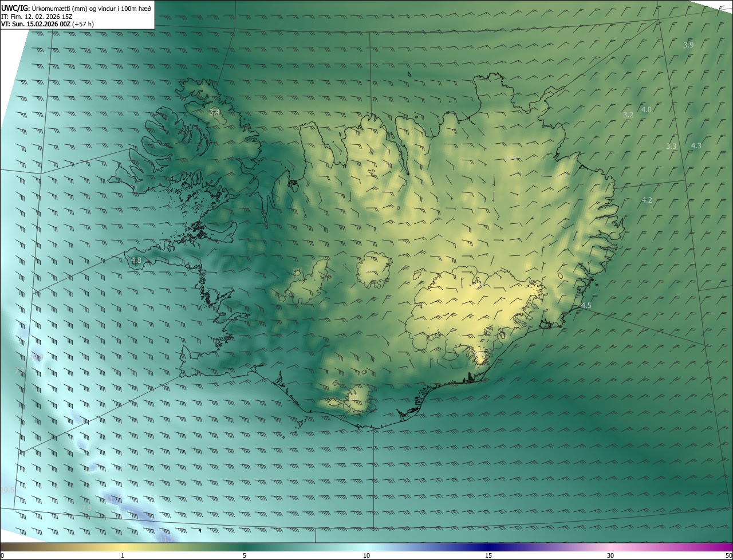Click the dark blue color bar segment above 15
The width and height of the screenshot is (733, 560).
point(488,547)
